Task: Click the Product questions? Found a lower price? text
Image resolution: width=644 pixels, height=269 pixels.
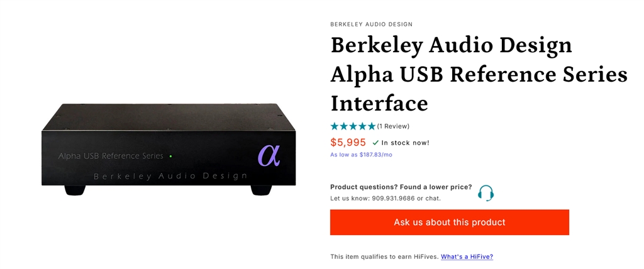Action: [401, 187]
